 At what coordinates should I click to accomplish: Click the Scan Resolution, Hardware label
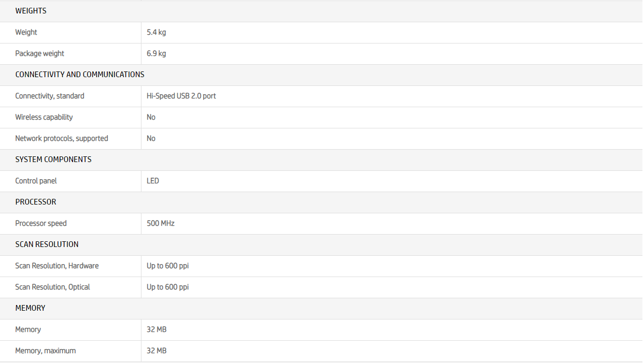tap(56, 266)
